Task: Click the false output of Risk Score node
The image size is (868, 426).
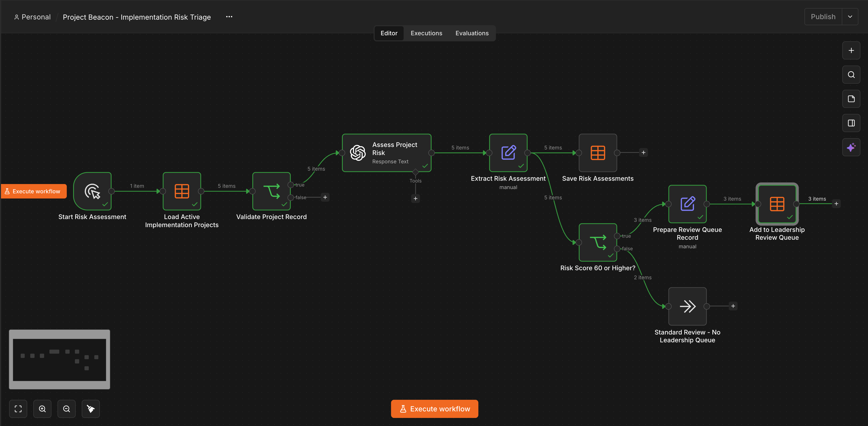Action: pyautogui.click(x=617, y=249)
